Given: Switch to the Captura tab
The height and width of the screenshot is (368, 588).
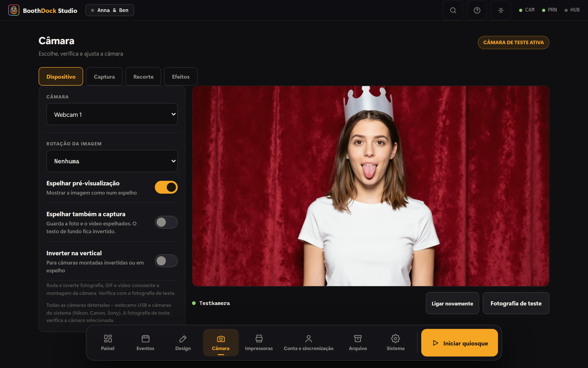Looking at the screenshot, I should pyautogui.click(x=104, y=76).
